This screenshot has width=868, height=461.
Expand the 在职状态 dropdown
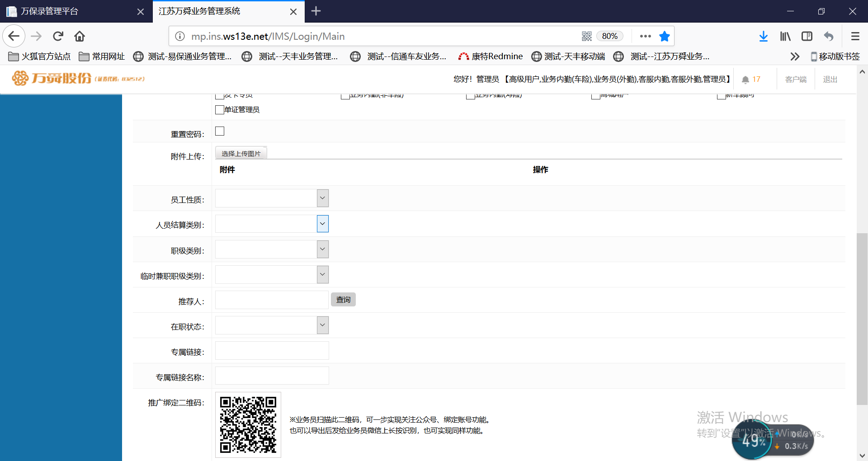coord(322,325)
